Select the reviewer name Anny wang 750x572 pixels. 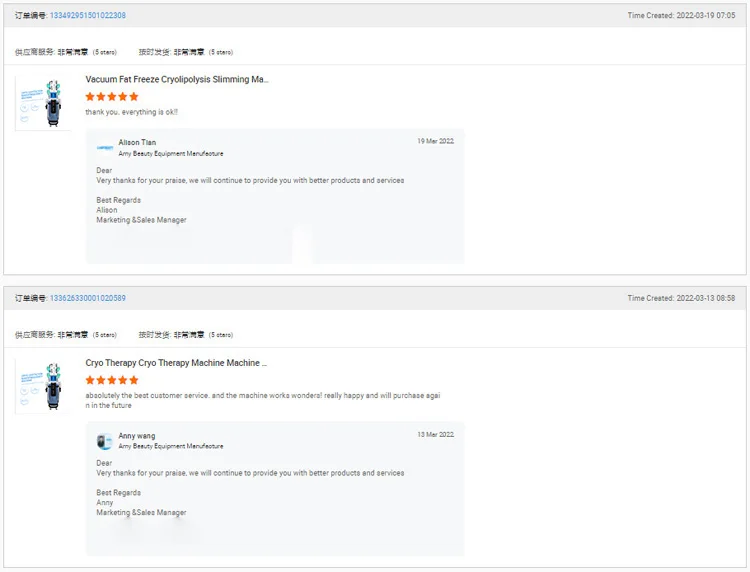(x=135, y=436)
